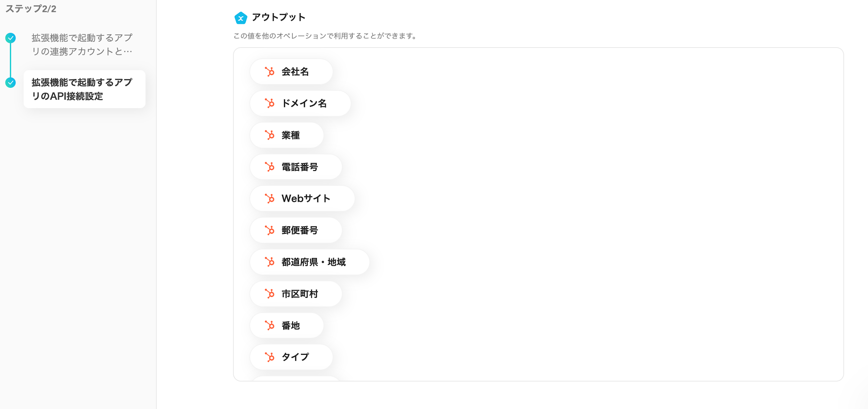Screen dimensions: 868x409
Task: Click the first step's teal checkmark circle
Action: pos(10,38)
